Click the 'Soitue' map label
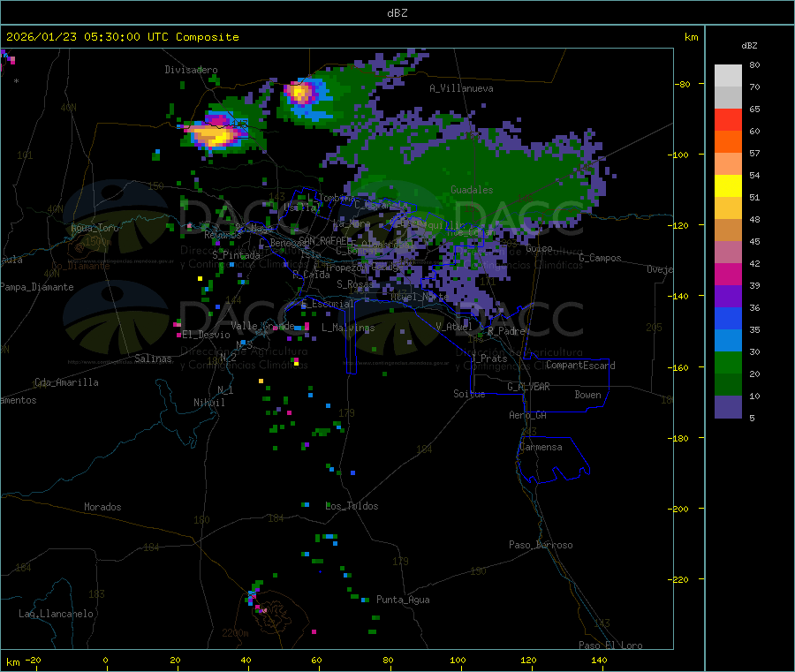This screenshot has height=672, width=795. pyautogui.click(x=470, y=394)
